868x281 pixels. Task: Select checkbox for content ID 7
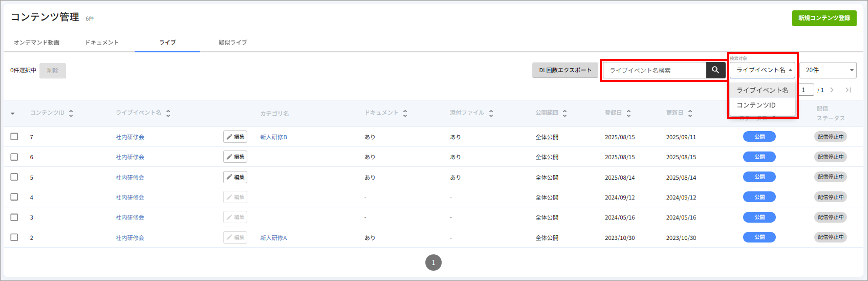tap(14, 136)
